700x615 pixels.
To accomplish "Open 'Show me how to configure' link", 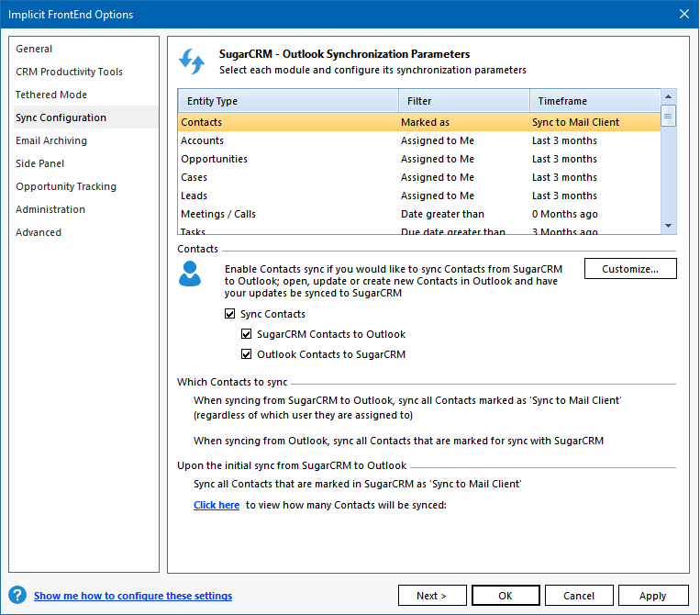I will click(133, 596).
